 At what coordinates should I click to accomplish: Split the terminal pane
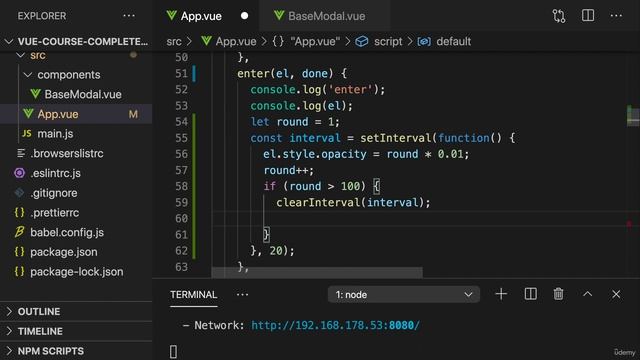coord(530,294)
